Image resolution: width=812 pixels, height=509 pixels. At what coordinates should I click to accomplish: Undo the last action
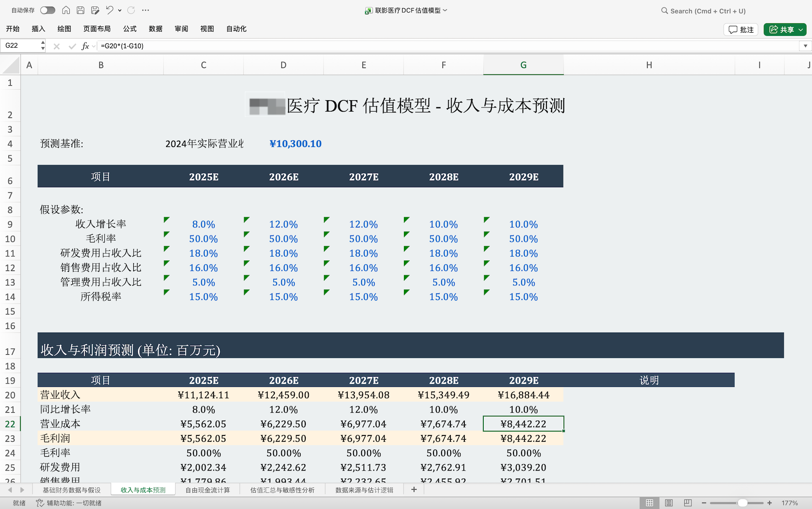(x=109, y=10)
